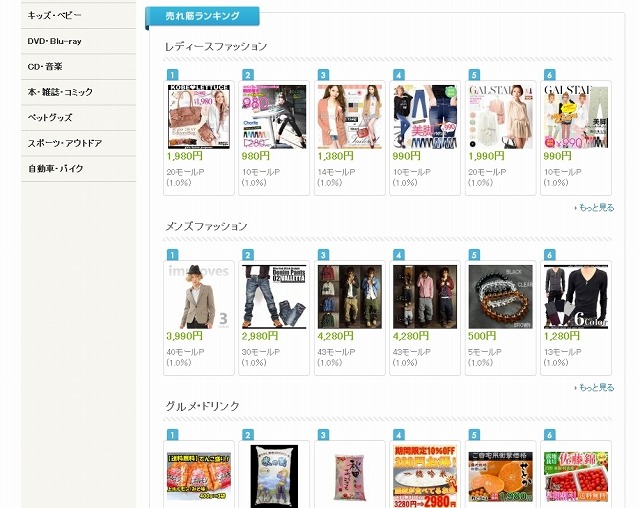
Task: Click the 1,280円 price link
Action: (x=562, y=336)
